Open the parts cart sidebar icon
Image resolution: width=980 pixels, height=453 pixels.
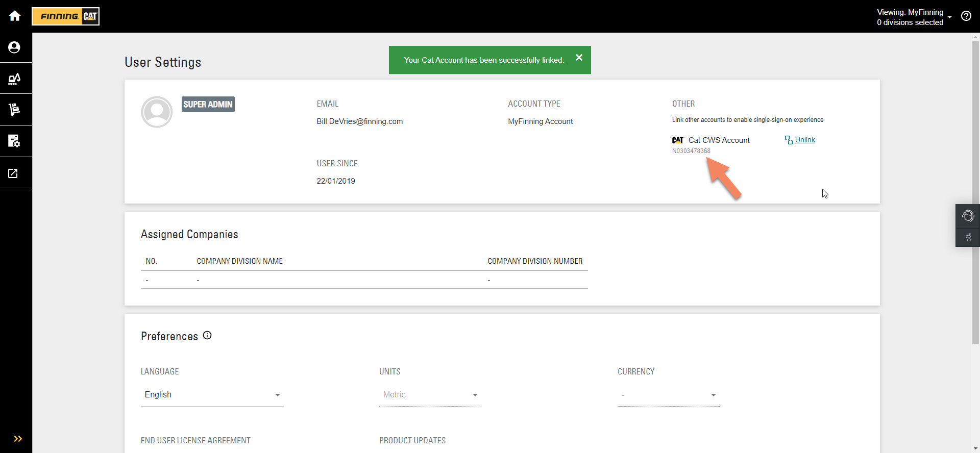coord(14,109)
